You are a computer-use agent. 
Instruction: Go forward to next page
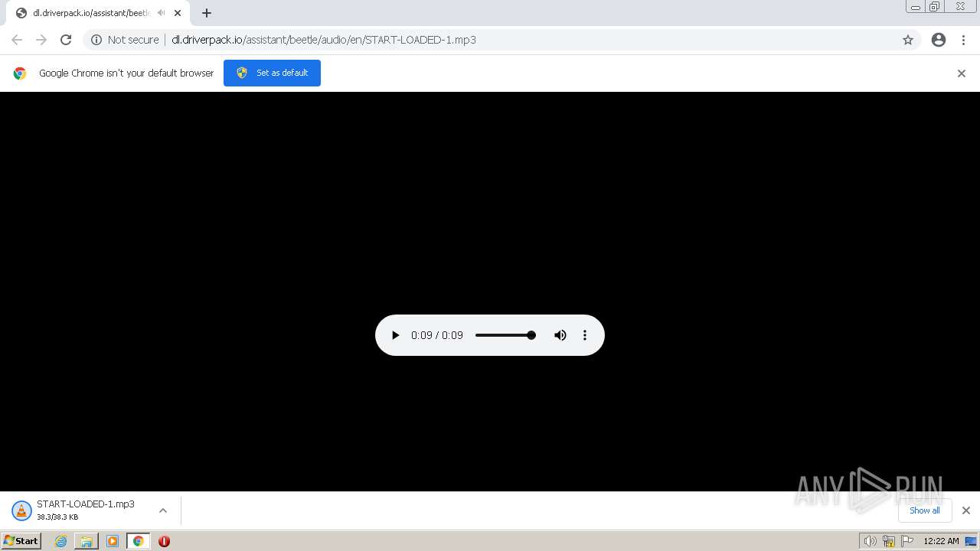coord(41,40)
